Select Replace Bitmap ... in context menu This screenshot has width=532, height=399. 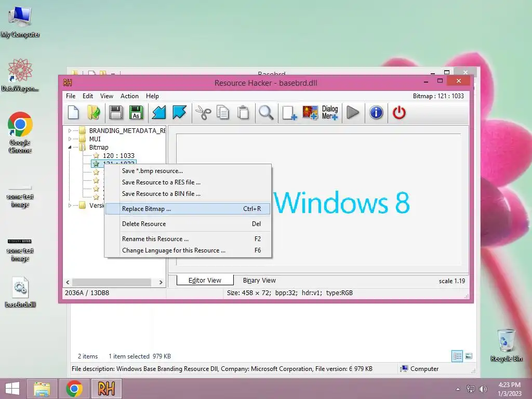click(x=188, y=209)
